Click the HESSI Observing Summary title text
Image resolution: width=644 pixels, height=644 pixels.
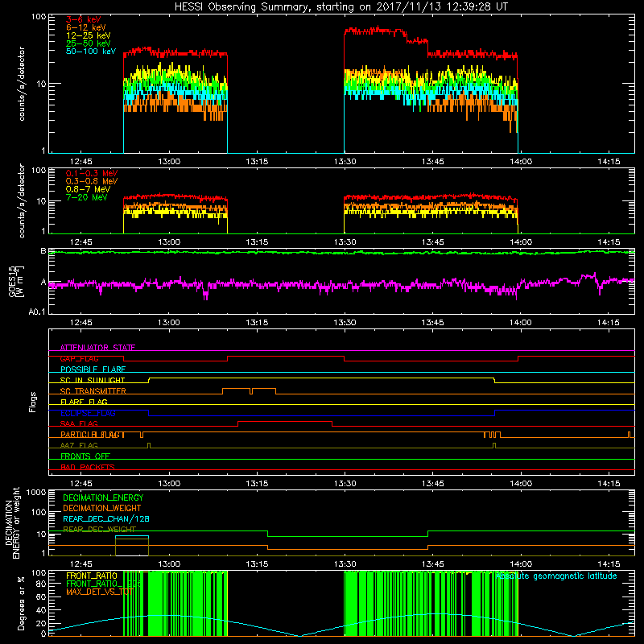point(341,7)
